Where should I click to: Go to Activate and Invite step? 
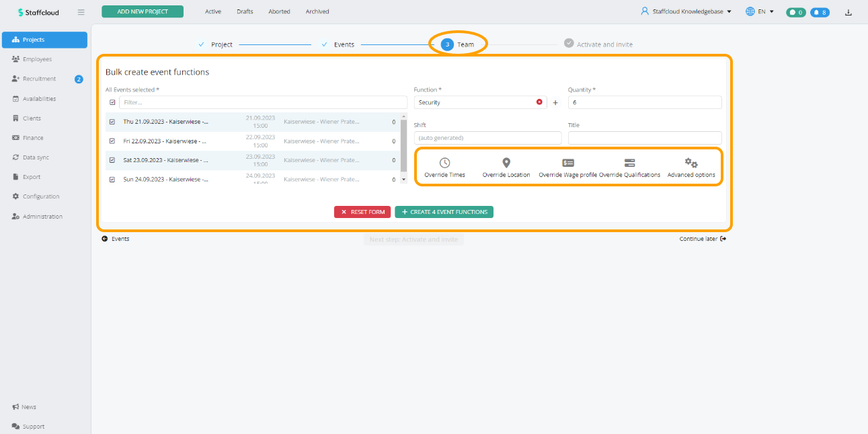(x=598, y=44)
